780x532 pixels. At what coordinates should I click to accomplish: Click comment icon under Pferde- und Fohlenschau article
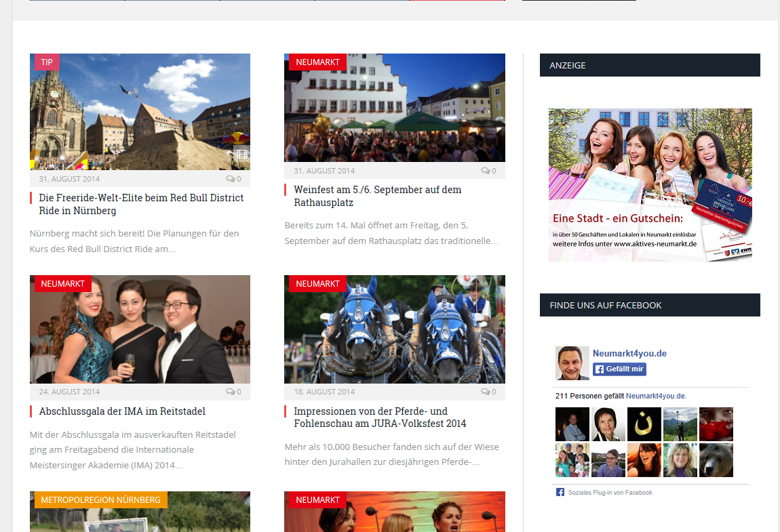coord(485,392)
